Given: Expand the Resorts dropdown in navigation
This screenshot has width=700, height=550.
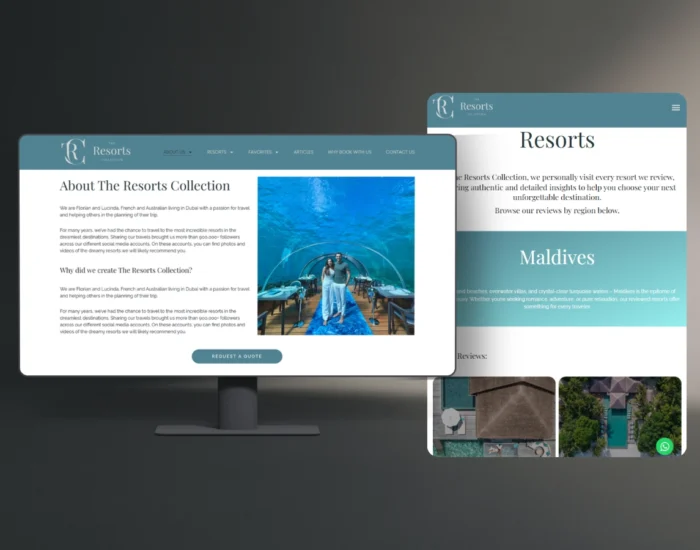Looking at the screenshot, I should (220, 152).
